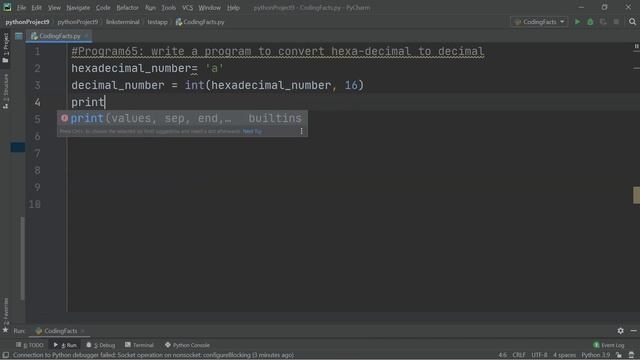Click CodingFacts.py breadcrumb in navigation bar
The image size is (640, 360).
[x=200, y=22]
